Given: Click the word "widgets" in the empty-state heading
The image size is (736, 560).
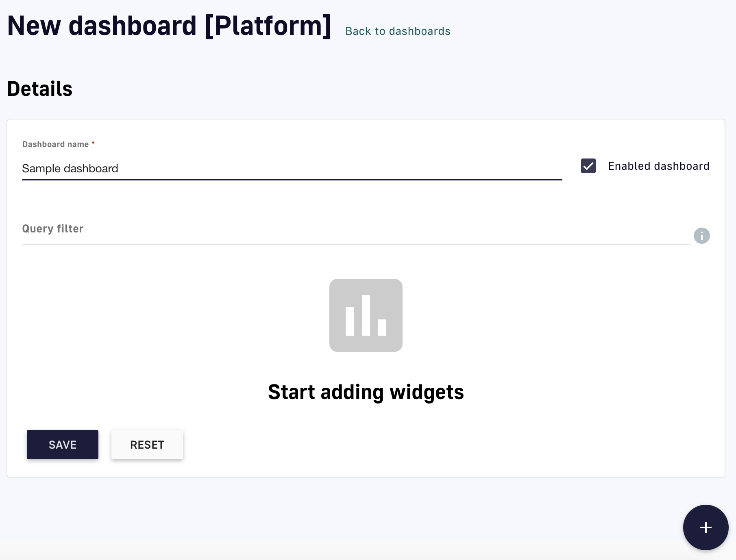Looking at the screenshot, I should (x=427, y=392).
